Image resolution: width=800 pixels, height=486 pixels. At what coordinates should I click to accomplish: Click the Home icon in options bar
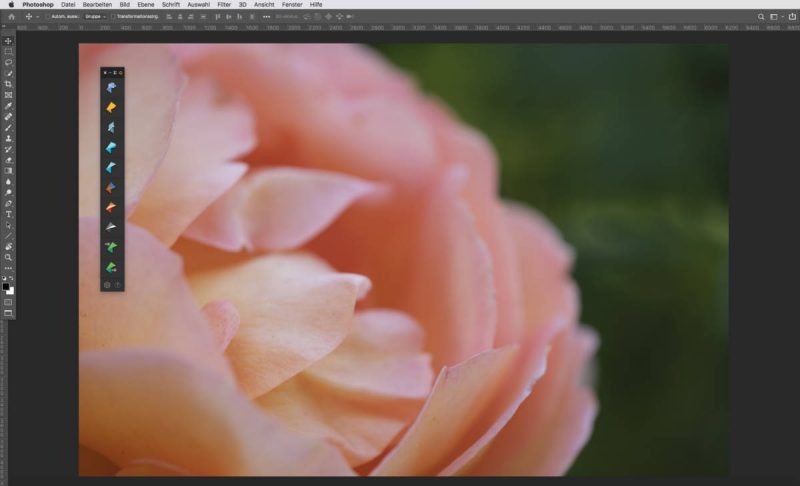[11, 17]
